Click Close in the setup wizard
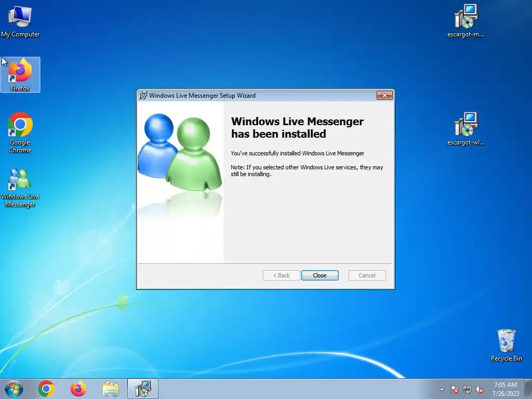 (320, 275)
